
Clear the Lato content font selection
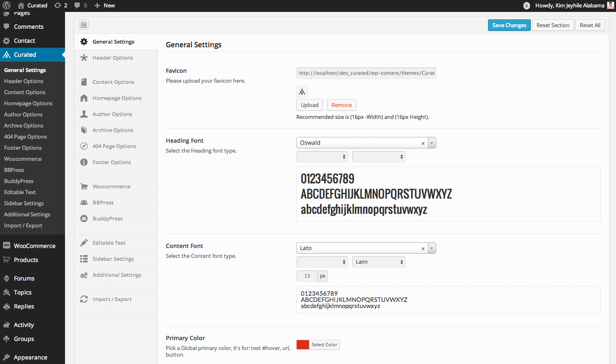click(423, 249)
